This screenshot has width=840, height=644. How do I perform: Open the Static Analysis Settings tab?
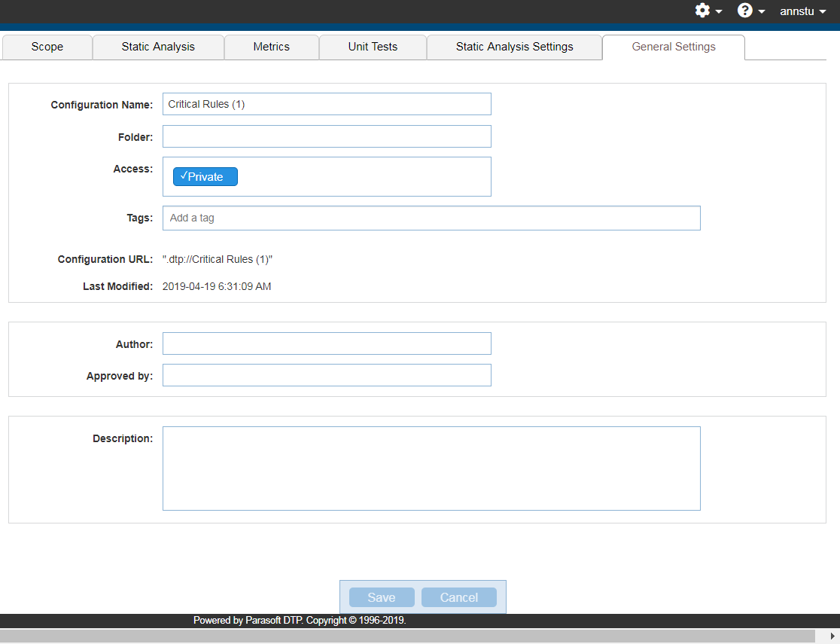point(514,47)
